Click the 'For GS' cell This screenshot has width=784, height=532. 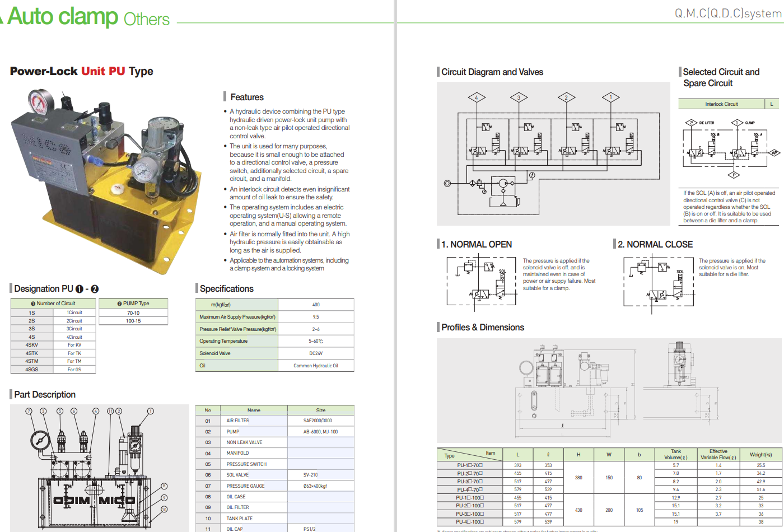(x=74, y=370)
